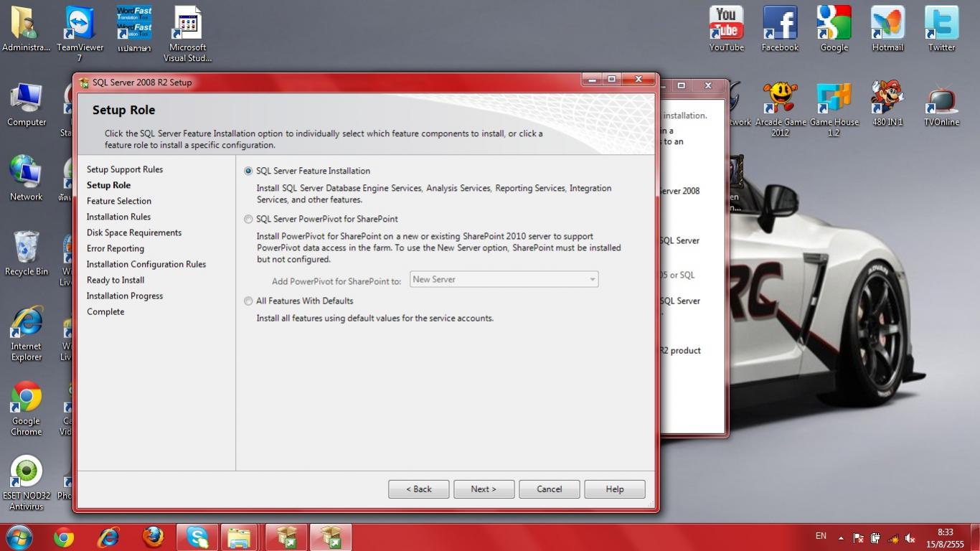Click Setup Support Rules step
The height and width of the screenshot is (551, 980).
tap(125, 169)
